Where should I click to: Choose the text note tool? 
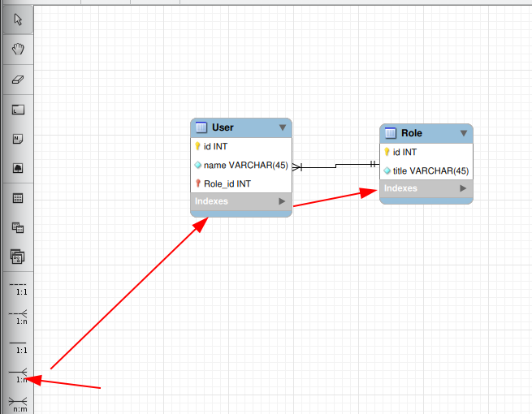coord(18,139)
